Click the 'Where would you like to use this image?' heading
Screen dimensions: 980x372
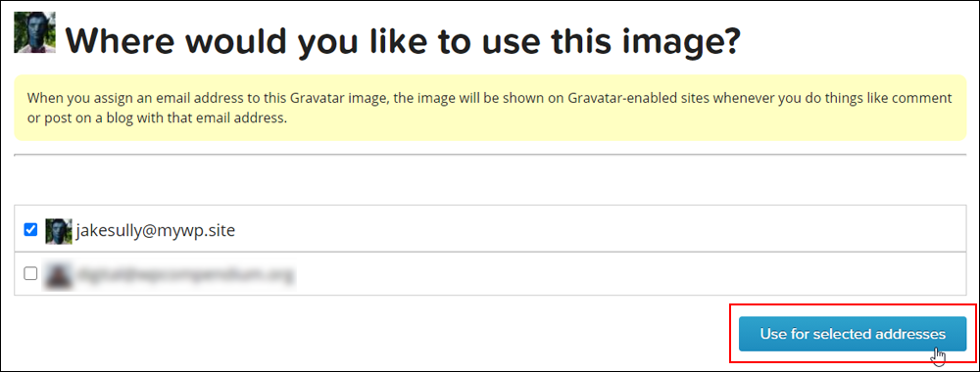tap(403, 40)
